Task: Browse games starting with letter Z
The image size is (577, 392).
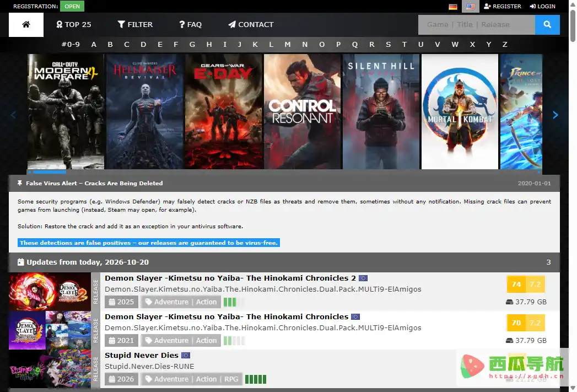Action: pyautogui.click(x=505, y=45)
